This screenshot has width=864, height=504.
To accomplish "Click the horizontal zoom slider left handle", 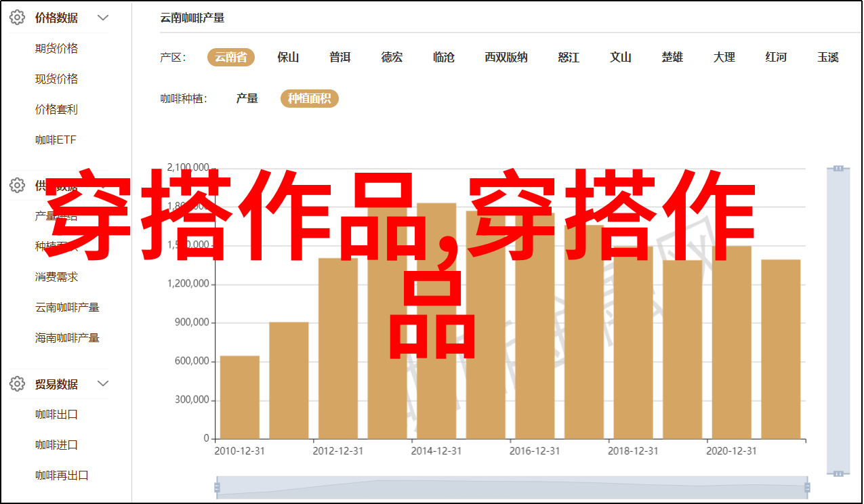I will pyautogui.click(x=217, y=487).
